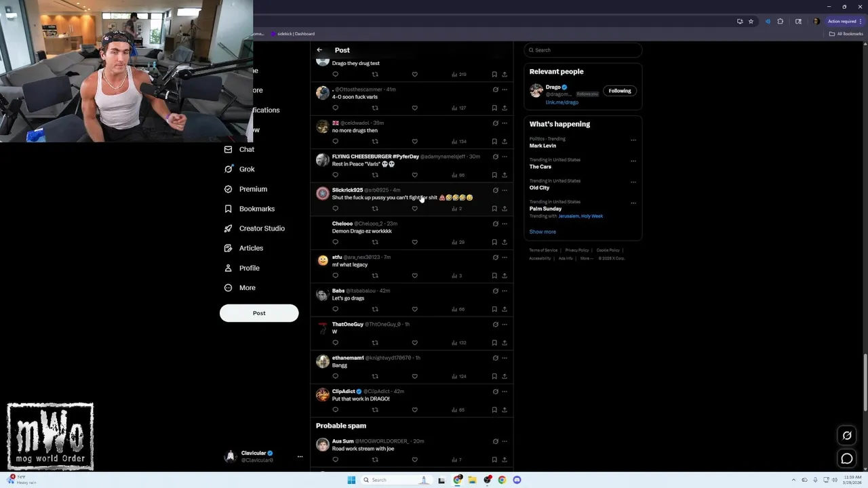The width and height of the screenshot is (868, 488).
Task: Open Bookmarks in the sidebar
Action: (x=249, y=209)
